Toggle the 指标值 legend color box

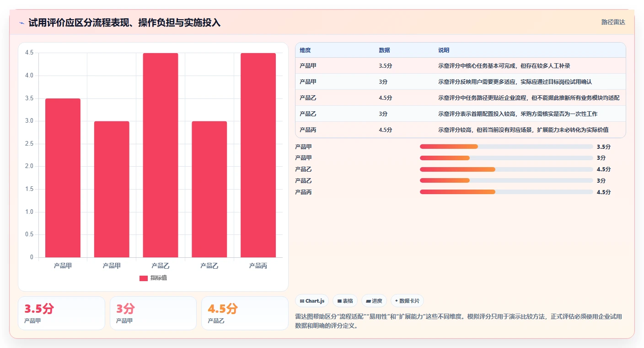pyautogui.click(x=144, y=278)
